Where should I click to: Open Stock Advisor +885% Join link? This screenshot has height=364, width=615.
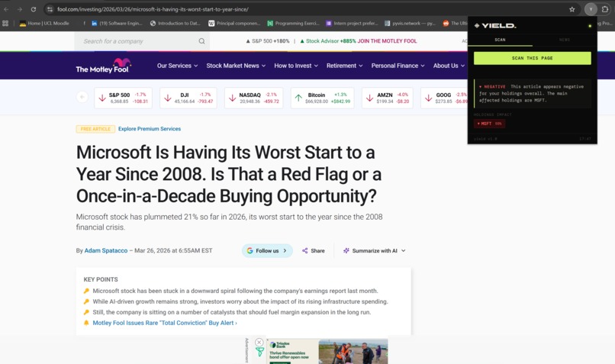(x=358, y=40)
